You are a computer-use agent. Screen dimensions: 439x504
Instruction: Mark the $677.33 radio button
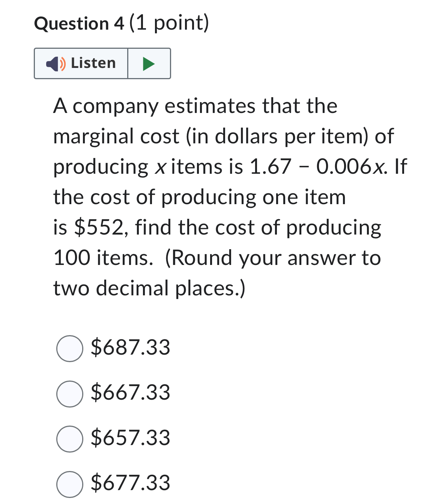[69, 484]
